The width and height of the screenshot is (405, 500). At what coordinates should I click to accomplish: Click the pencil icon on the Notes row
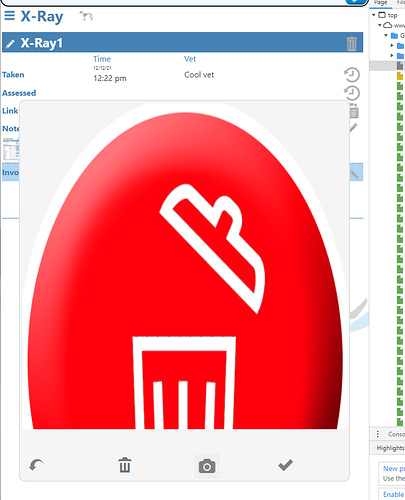point(353,127)
